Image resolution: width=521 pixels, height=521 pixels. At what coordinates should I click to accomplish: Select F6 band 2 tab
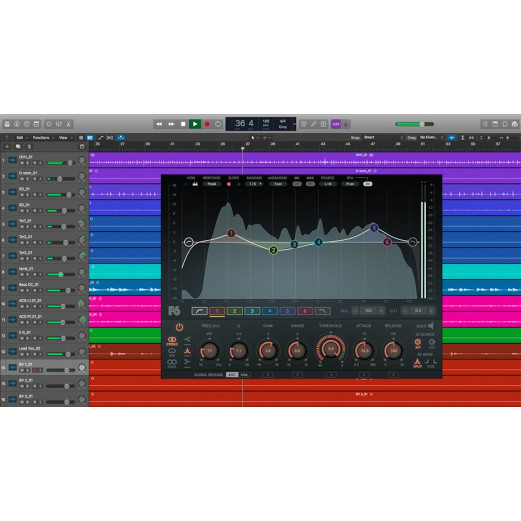pyautogui.click(x=234, y=311)
